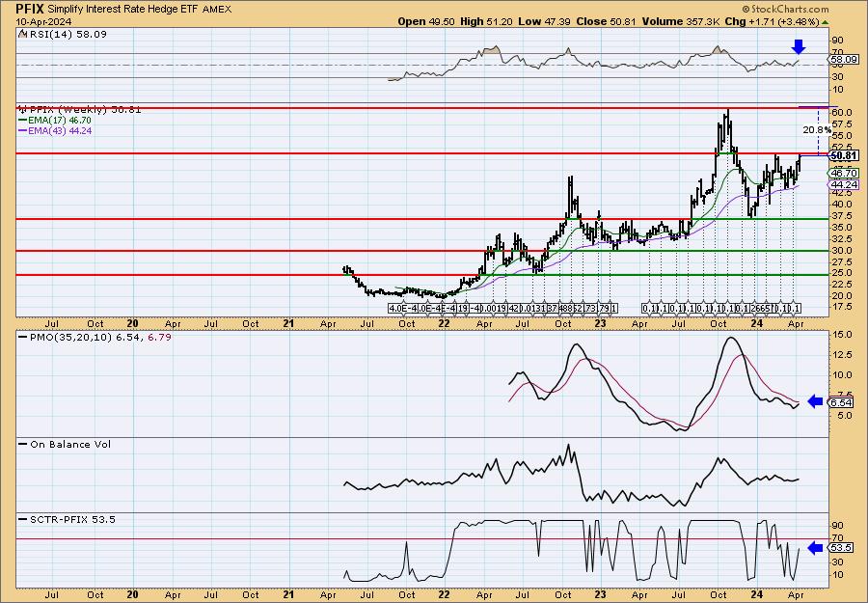Click the RSI 58.09 value tag on right axis
Viewport: 868px width, 603px height.
pos(844,59)
